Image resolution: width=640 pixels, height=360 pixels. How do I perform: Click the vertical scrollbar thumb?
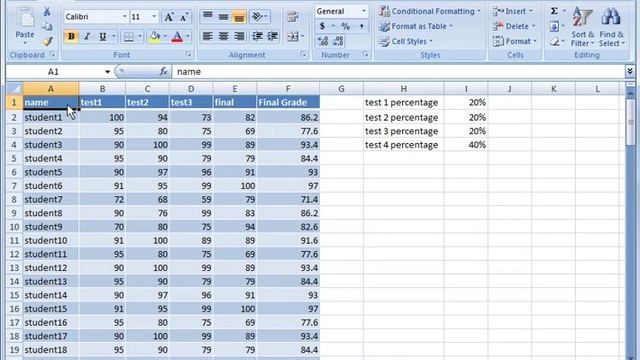[630, 122]
